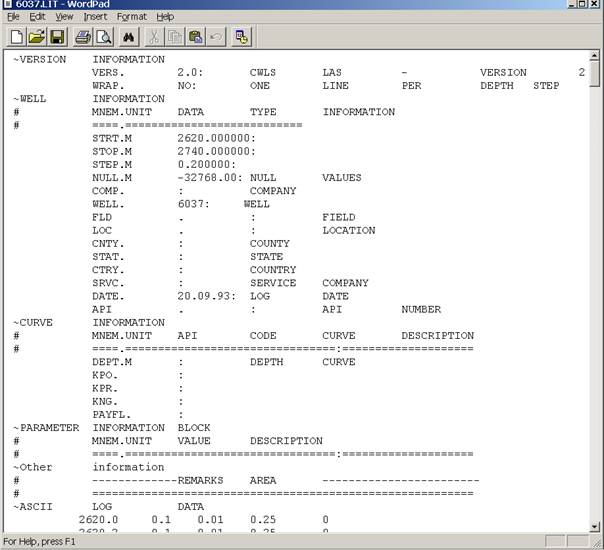Click the WordPad document icon in the title bar

(8, 4)
